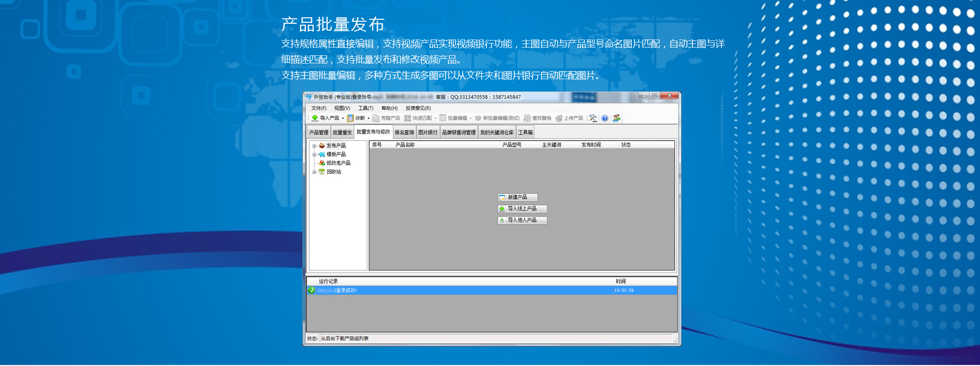Open dropdown arrow next to 快速匹配

point(436,119)
